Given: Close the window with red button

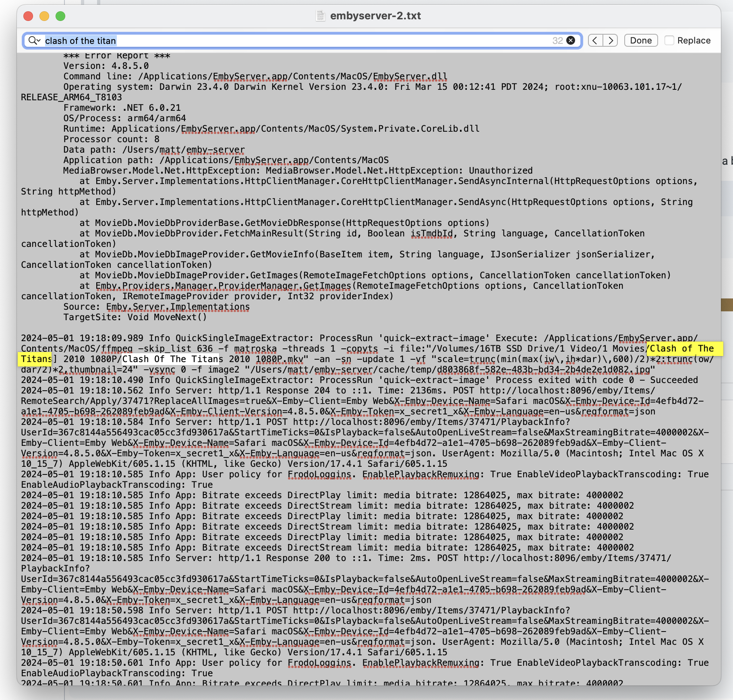Looking at the screenshot, I should pyautogui.click(x=28, y=16).
